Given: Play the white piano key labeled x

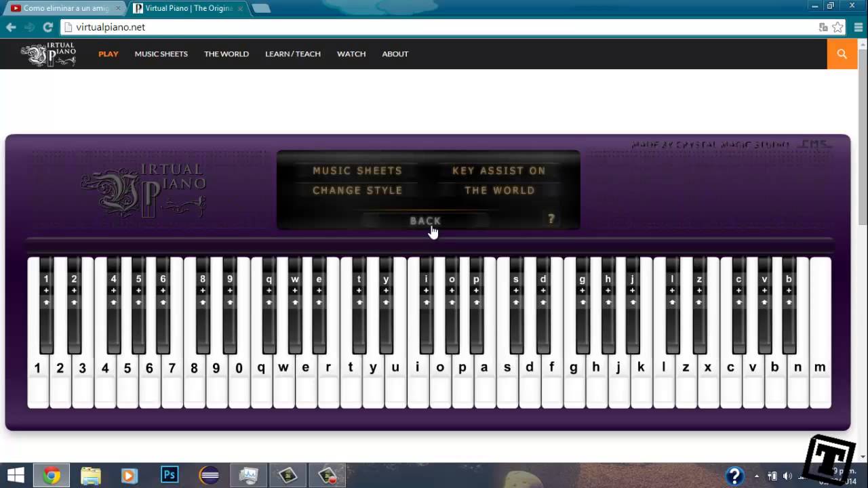Looking at the screenshot, I should pyautogui.click(x=707, y=383).
